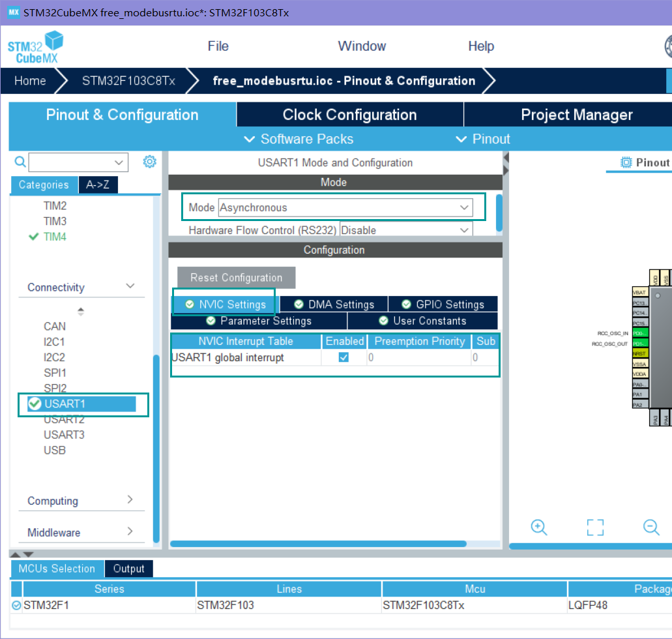Open the Parameter Settings tab
The image size is (672, 639).
pos(259,321)
